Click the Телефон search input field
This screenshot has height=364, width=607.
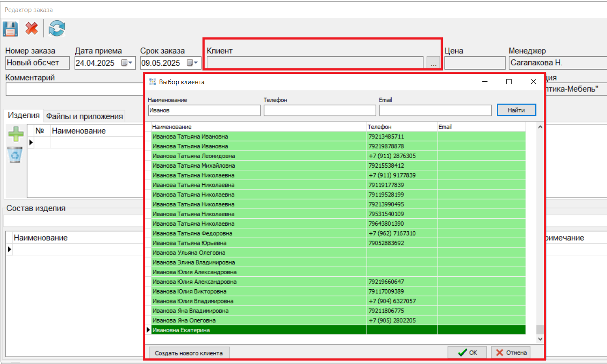[x=320, y=110]
